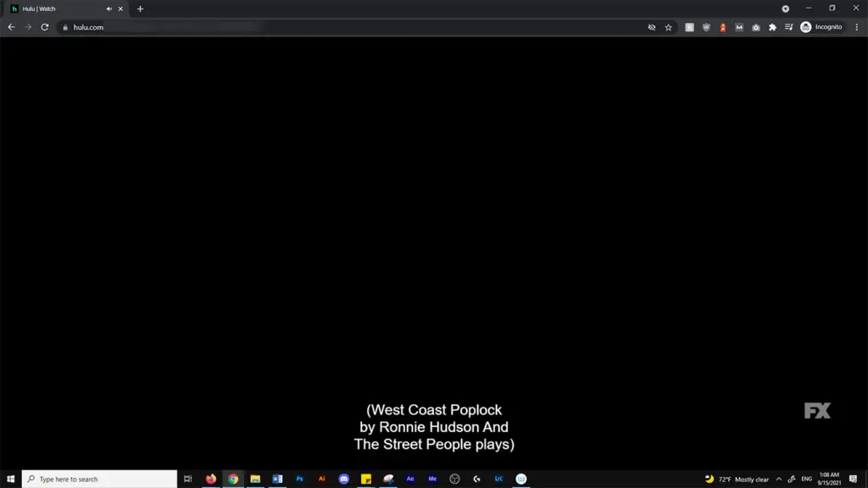View site info via the padlock icon

(65, 27)
